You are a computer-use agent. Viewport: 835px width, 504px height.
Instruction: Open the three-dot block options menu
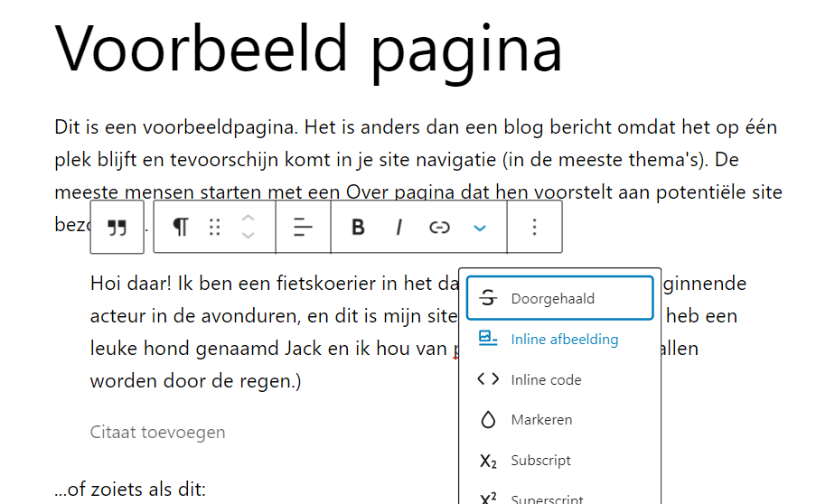pyautogui.click(x=534, y=227)
